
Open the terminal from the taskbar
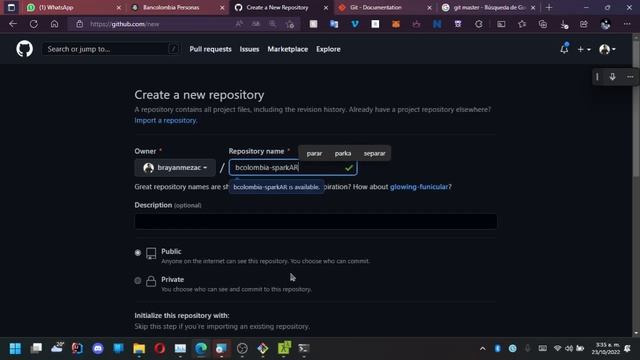click(x=304, y=348)
